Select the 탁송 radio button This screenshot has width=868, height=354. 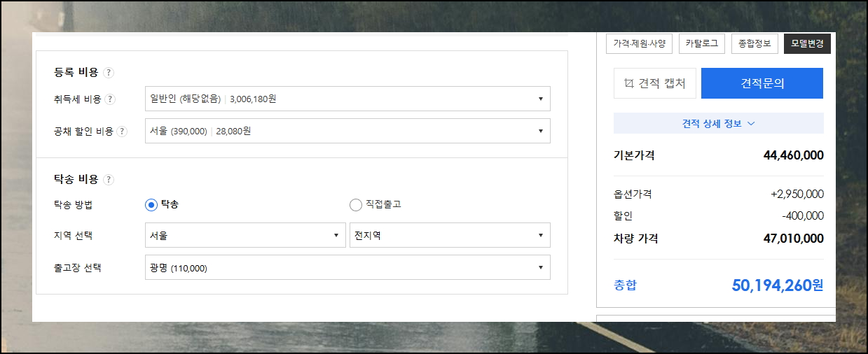[151, 204]
